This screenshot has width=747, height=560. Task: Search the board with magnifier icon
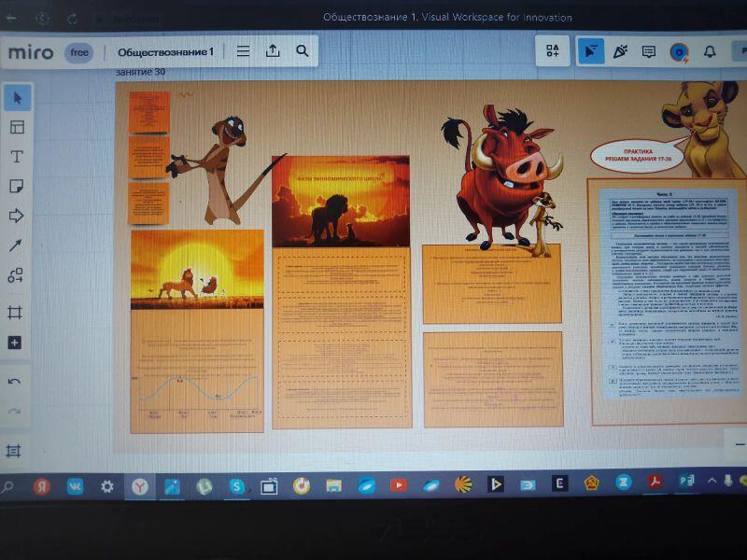(x=303, y=52)
